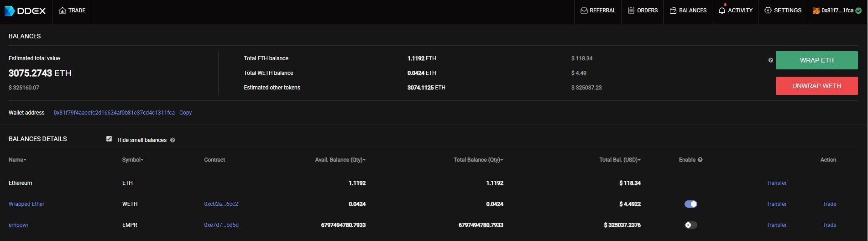Sort by the Name column arrow

(25, 160)
